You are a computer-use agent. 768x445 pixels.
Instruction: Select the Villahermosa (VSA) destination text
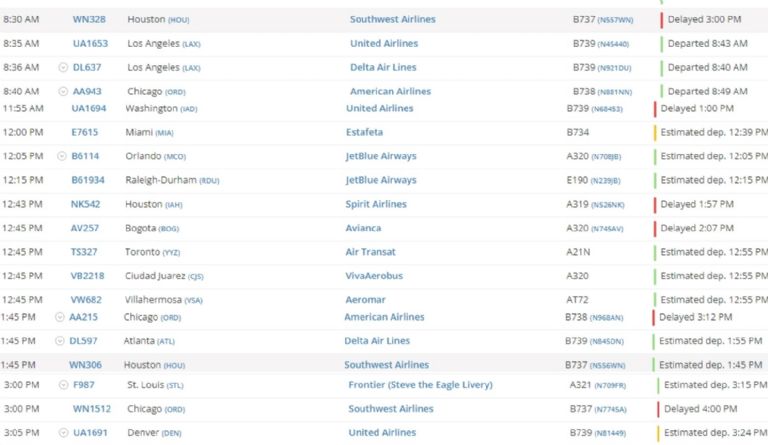164,300
